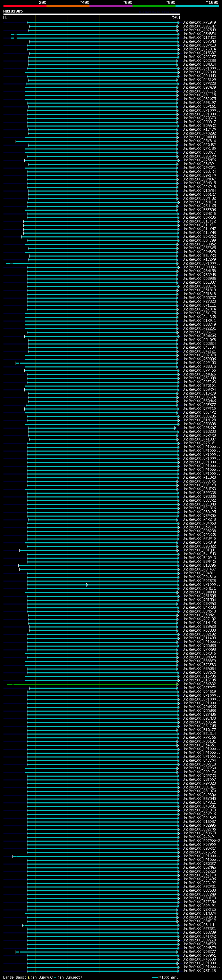Open hit UniRef100_B8PXL3

199,45
